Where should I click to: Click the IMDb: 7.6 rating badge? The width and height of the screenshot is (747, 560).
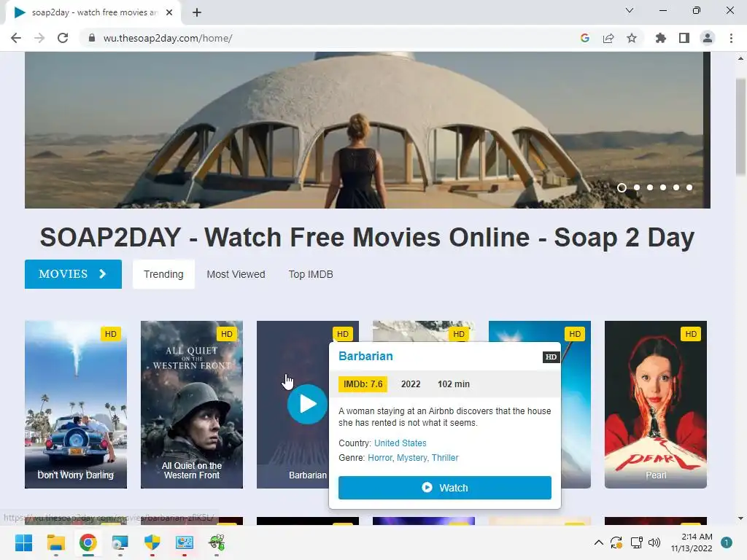tap(363, 384)
